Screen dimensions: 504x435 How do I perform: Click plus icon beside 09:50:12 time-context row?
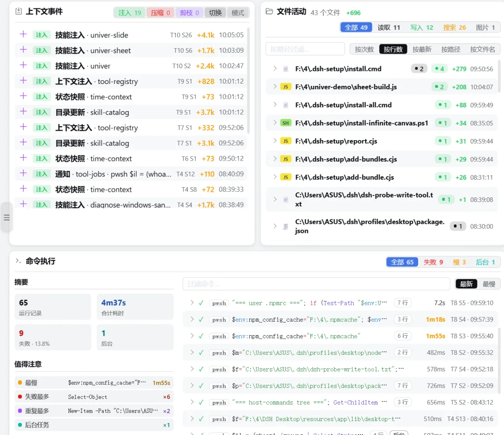23,158
